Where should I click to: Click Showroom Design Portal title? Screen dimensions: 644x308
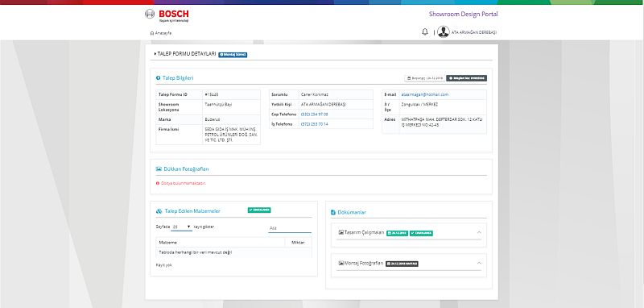(x=464, y=14)
